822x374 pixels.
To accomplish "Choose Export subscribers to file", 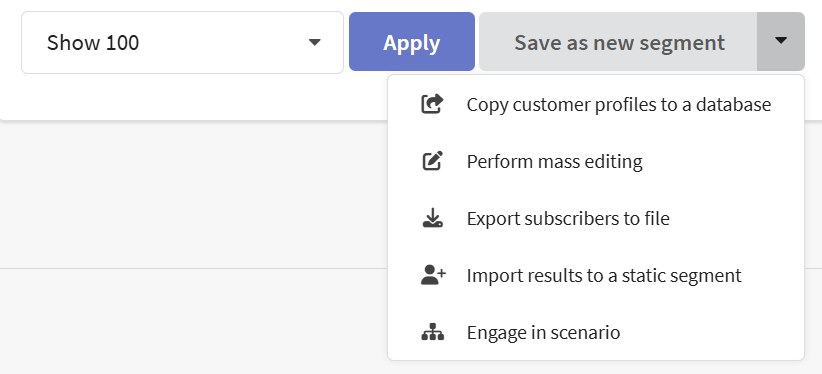I will click(x=596, y=218).
